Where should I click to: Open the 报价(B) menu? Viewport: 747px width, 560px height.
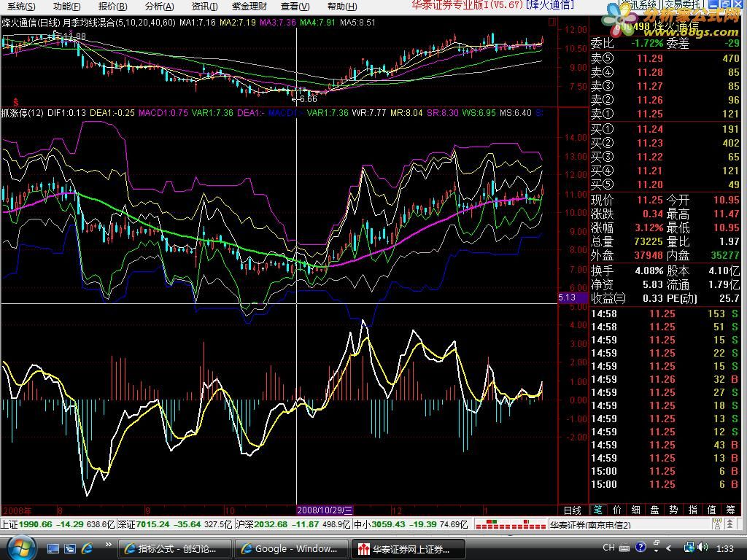pos(113,6)
